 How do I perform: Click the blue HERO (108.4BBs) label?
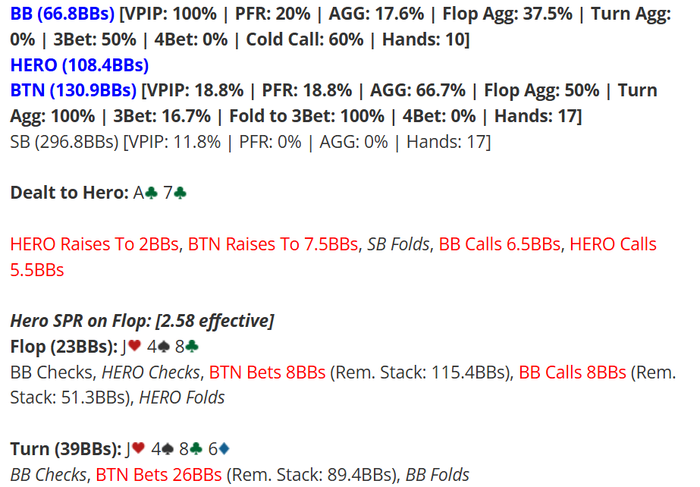click(79, 65)
